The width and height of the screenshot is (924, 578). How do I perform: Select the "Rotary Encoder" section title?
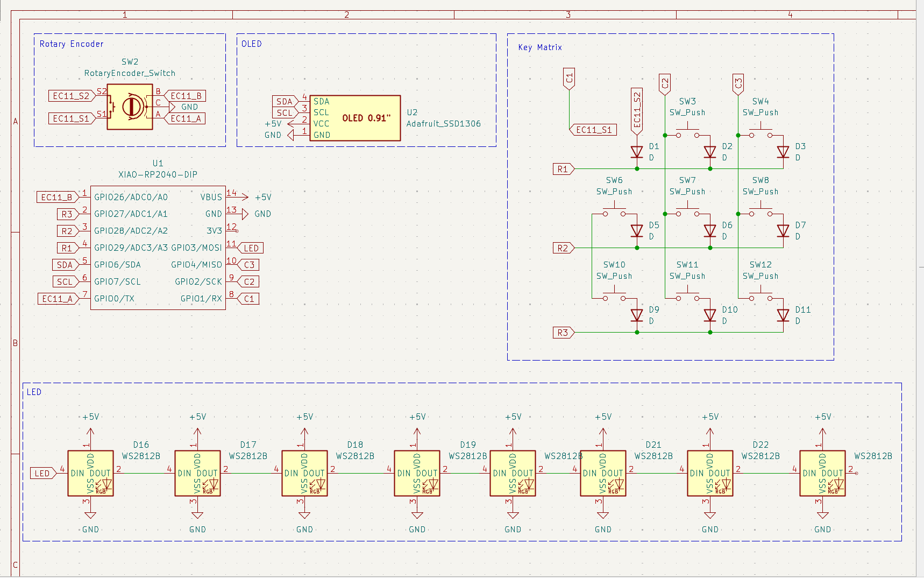coord(72,44)
